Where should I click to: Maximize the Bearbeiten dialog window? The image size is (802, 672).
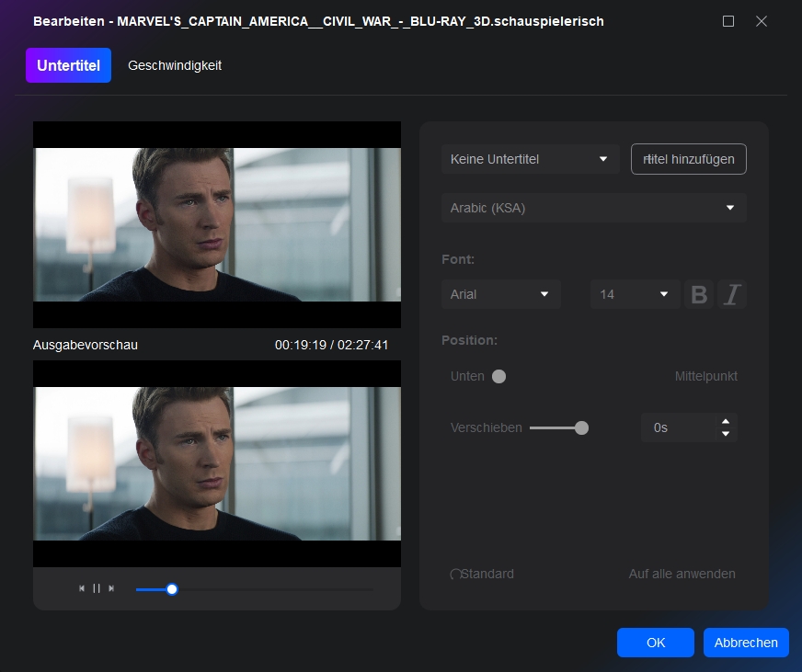[x=728, y=21]
